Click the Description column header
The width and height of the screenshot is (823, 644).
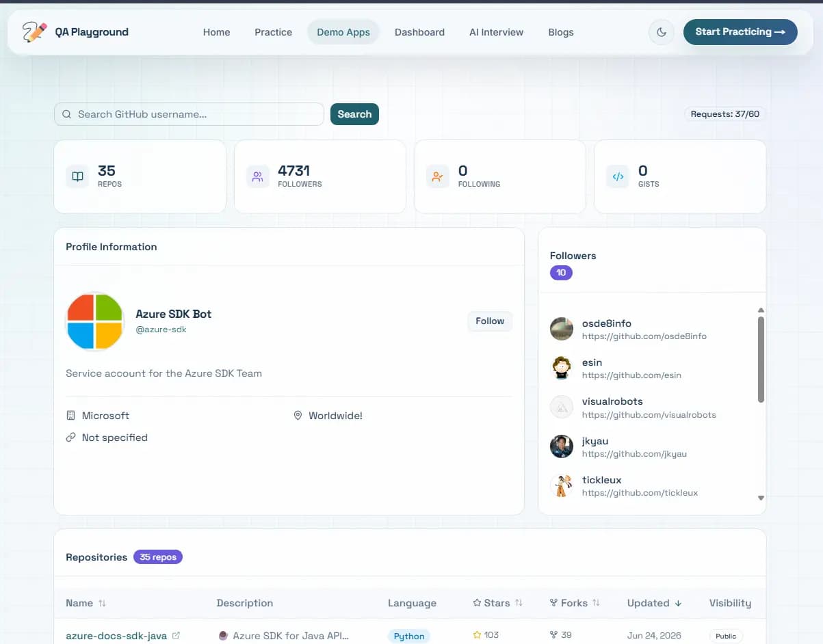coord(245,603)
